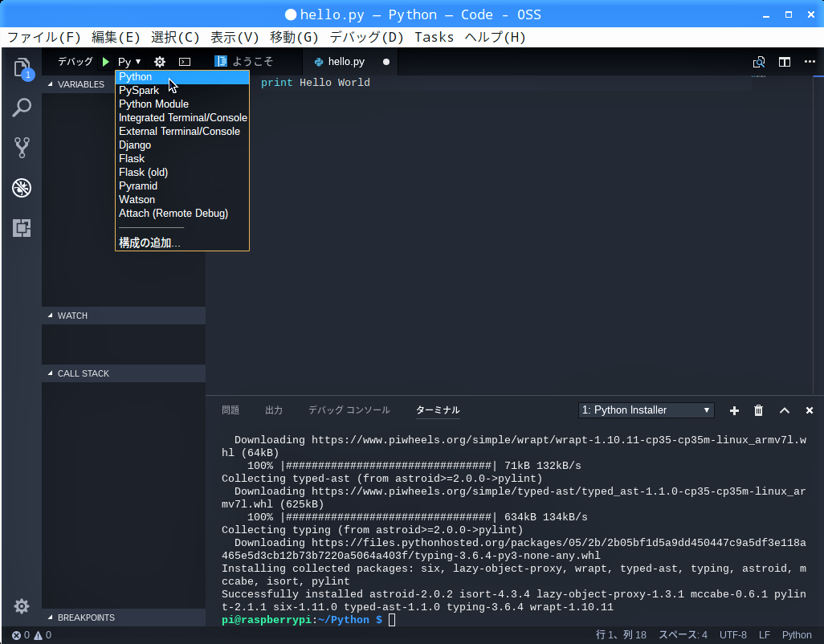Click the Python file icon on hello.py tab
The height and width of the screenshot is (644, 824).
pos(319,62)
